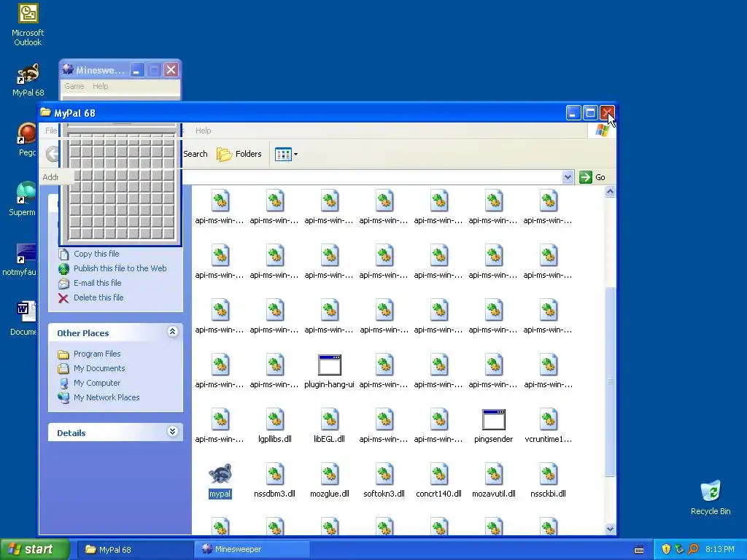This screenshot has height=560, width=747.
Task: Open Program Files from Other Places
Action: point(97,354)
